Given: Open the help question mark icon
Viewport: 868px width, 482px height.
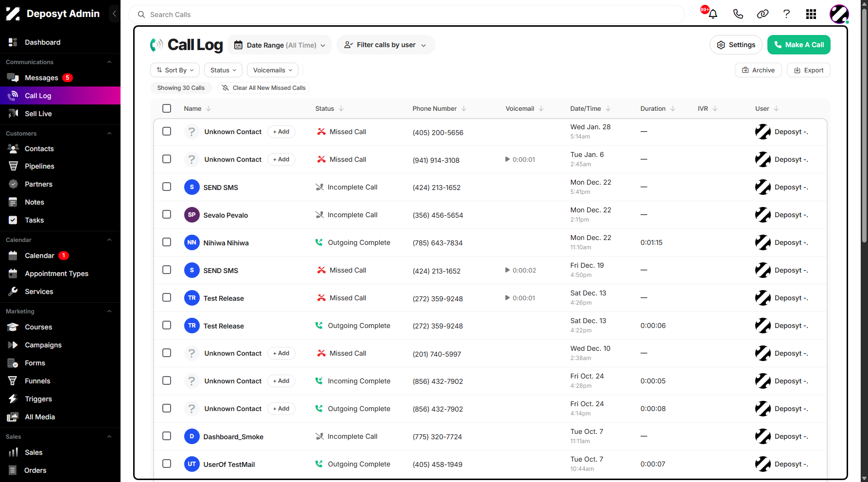Looking at the screenshot, I should (x=786, y=14).
